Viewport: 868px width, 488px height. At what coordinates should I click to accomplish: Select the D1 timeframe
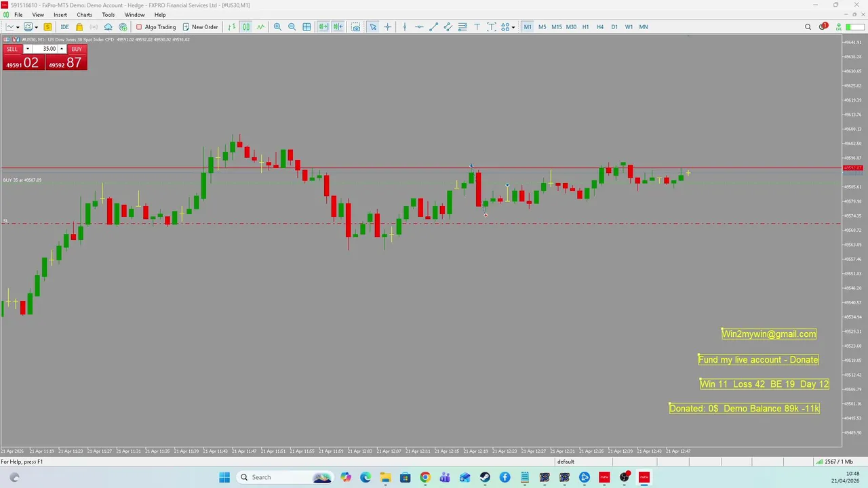614,27
